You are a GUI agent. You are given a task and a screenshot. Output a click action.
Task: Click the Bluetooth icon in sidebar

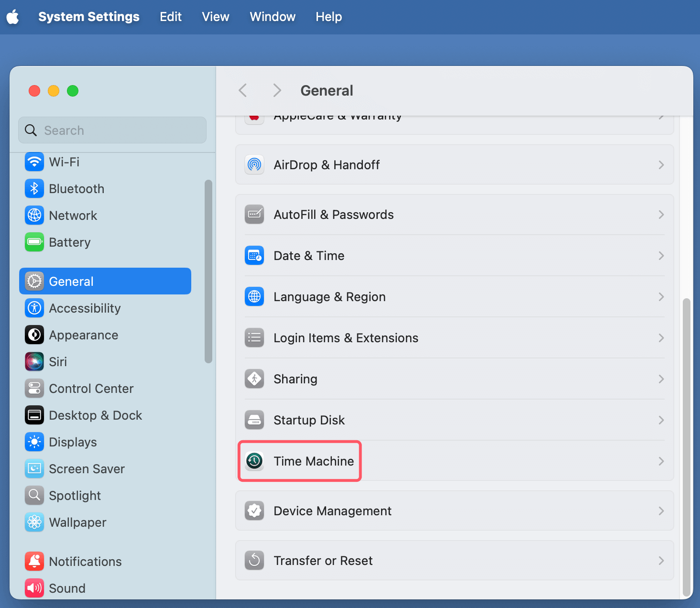point(34,188)
